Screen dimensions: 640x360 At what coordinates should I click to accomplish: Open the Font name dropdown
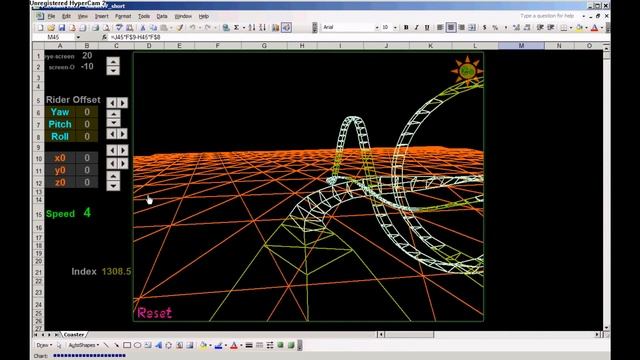click(x=377, y=27)
